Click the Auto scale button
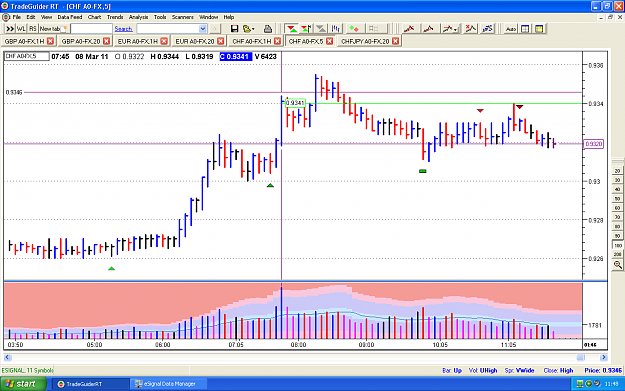The width and height of the screenshot is (625, 391). point(510,29)
